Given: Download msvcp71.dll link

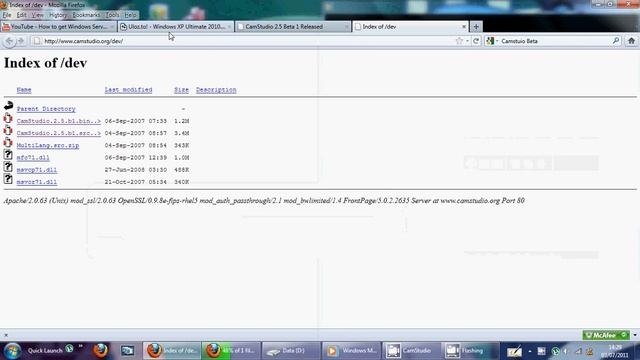Looking at the screenshot, I should [x=37, y=170].
